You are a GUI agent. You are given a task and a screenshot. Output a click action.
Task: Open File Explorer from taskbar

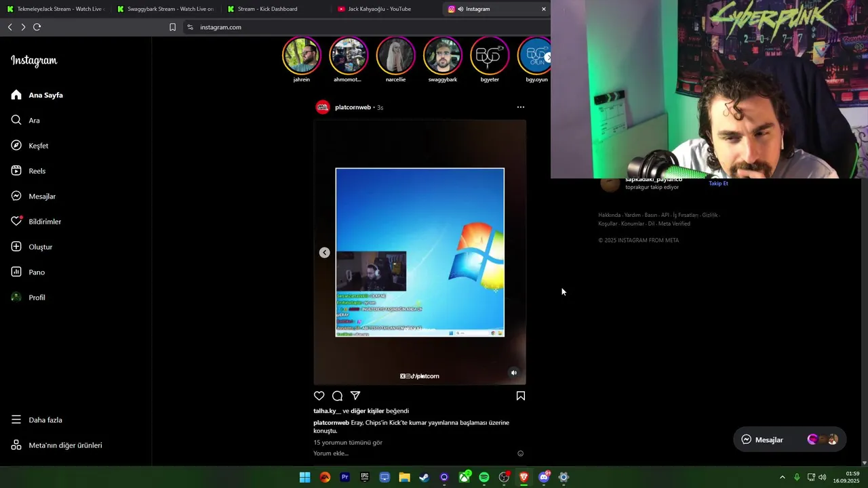pos(404,477)
